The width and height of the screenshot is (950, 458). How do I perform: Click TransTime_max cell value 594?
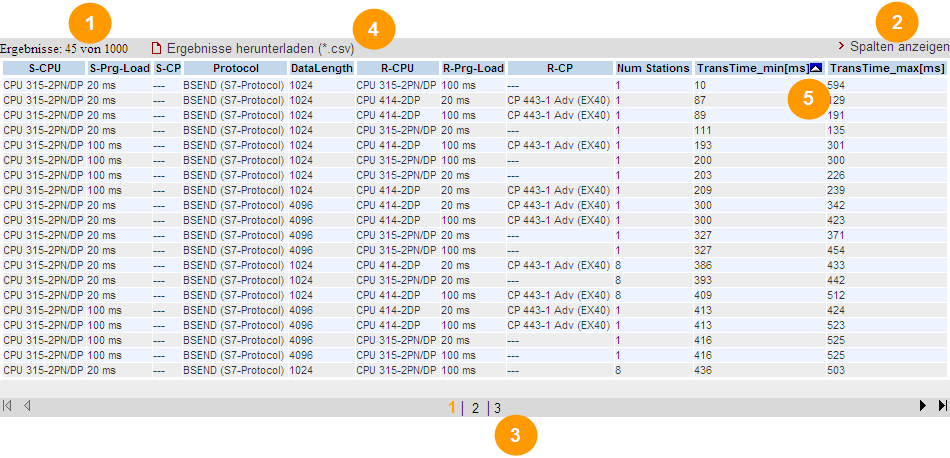point(836,85)
